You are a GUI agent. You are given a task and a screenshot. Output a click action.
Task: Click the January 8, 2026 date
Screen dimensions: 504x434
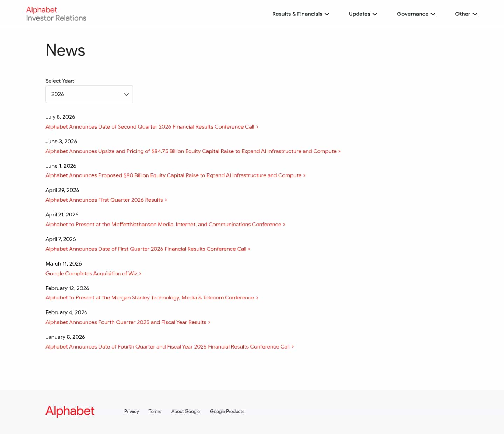65,337
